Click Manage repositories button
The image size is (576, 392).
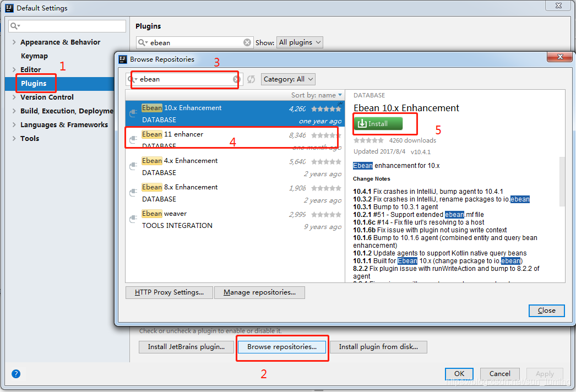pyautogui.click(x=259, y=292)
